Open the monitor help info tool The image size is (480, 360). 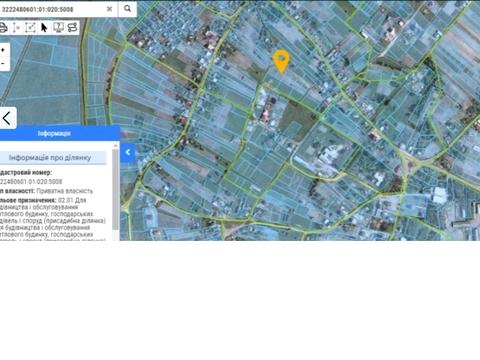[58, 28]
